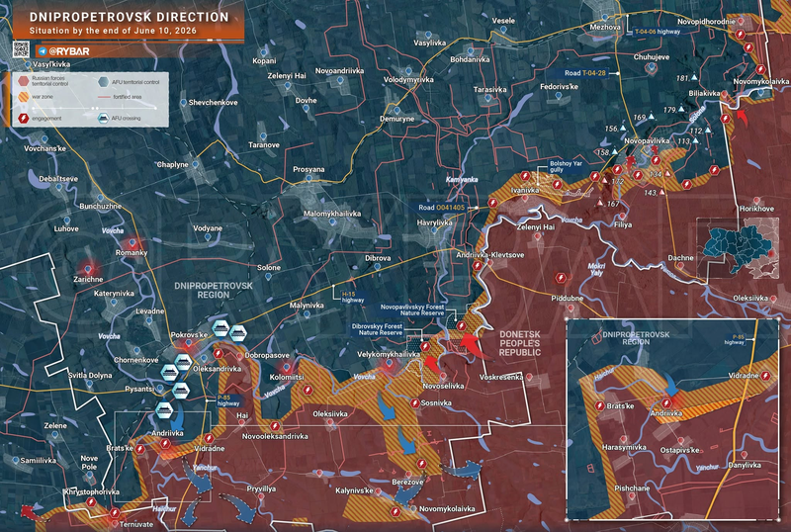The width and height of the screenshot is (791, 532).
Task: Click the Mezhova town label
Action: (x=604, y=28)
